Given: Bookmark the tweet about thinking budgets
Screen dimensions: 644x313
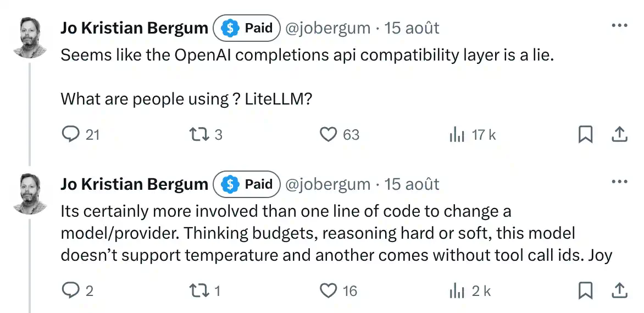Looking at the screenshot, I should pyautogui.click(x=585, y=290).
